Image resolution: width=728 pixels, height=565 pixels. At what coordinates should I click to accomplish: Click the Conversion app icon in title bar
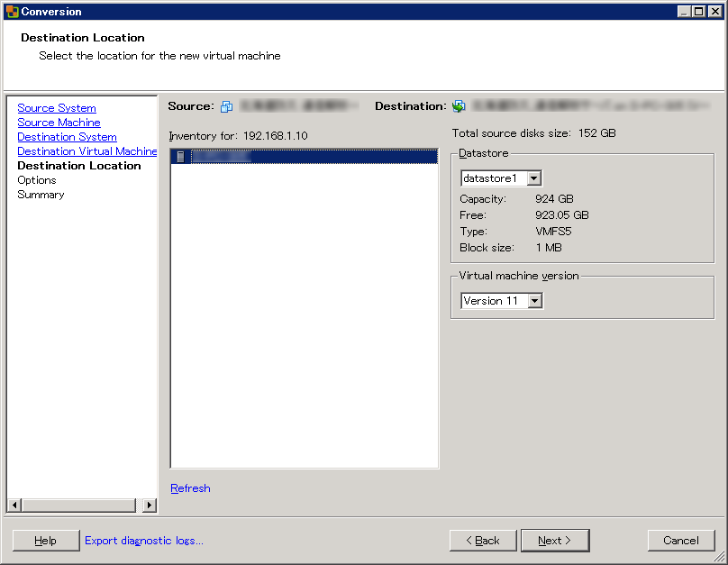coord(12,12)
